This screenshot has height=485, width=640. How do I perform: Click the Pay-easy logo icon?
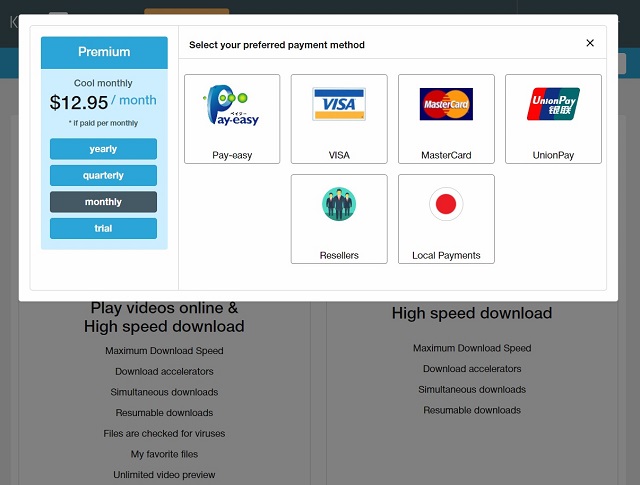coord(232,106)
